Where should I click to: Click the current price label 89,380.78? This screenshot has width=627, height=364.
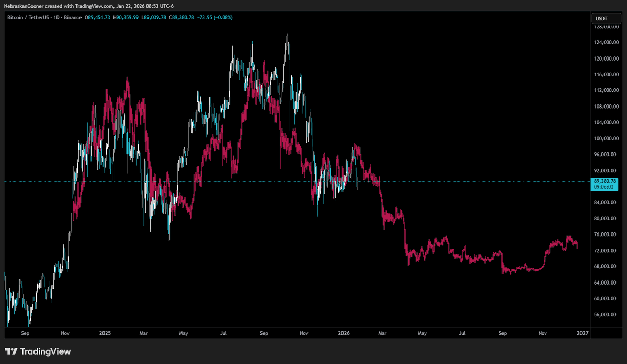(604, 181)
